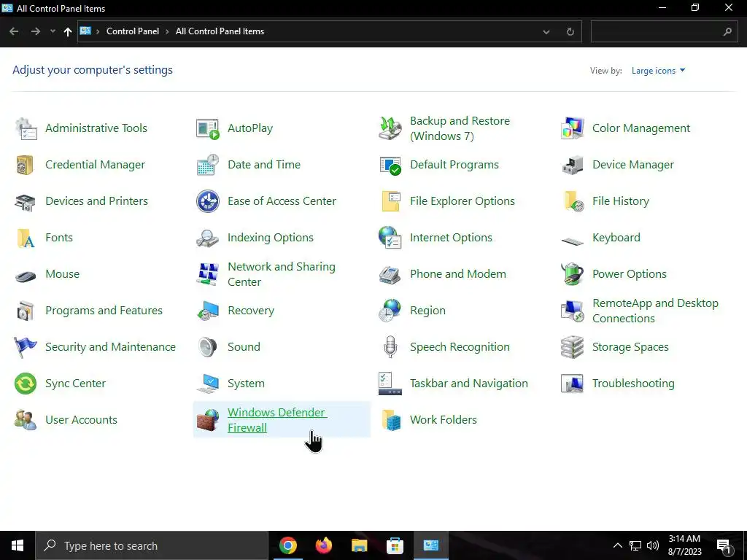Click the Fonts folder icon

[x=26, y=238]
